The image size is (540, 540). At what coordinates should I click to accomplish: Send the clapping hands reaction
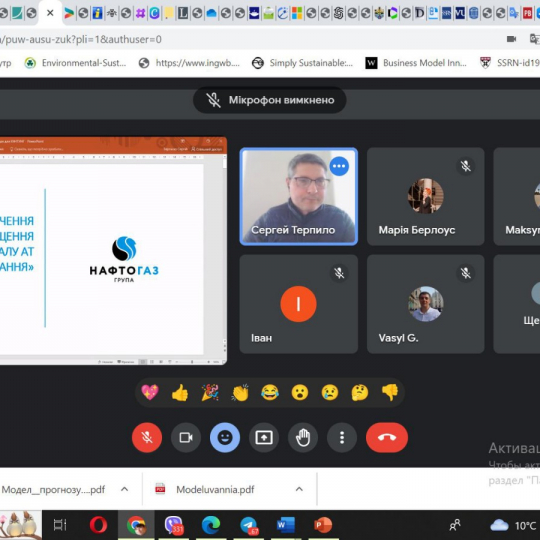click(x=240, y=392)
